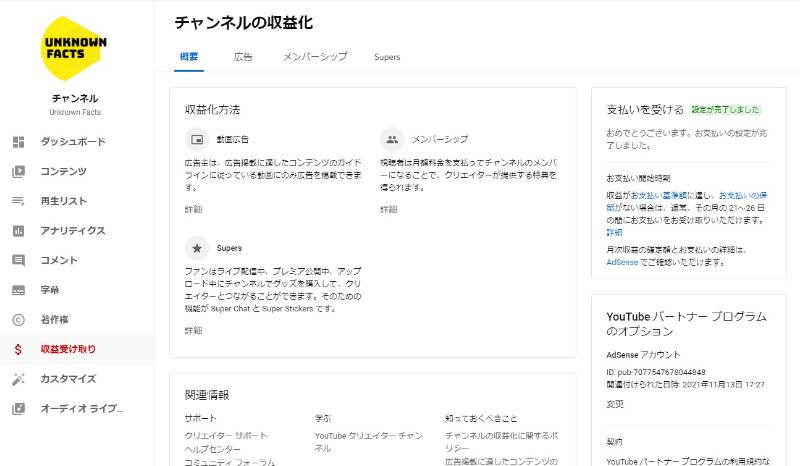Screen dimensions: 800x466
Task: Open the Subtitles (字幕) icon
Action: tap(18, 290)
